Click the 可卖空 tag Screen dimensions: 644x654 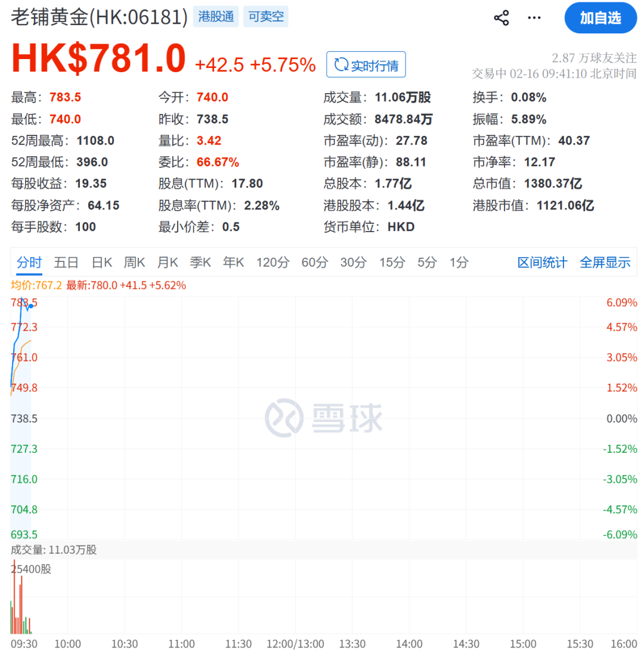point(266,17)
